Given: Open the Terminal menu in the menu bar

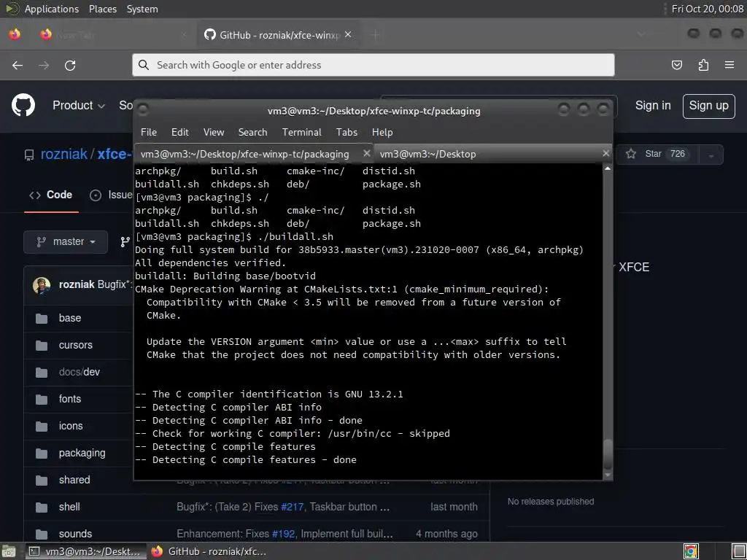Looking at the screenshot, I should [301, 133].
